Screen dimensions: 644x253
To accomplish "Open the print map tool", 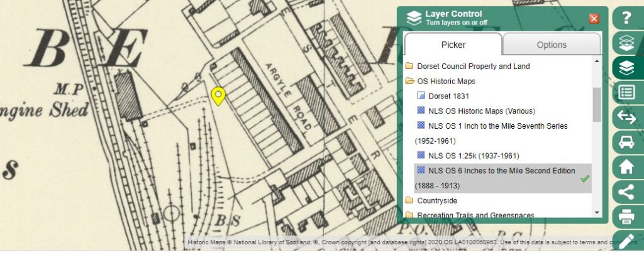I will click(x=627, y=217).
